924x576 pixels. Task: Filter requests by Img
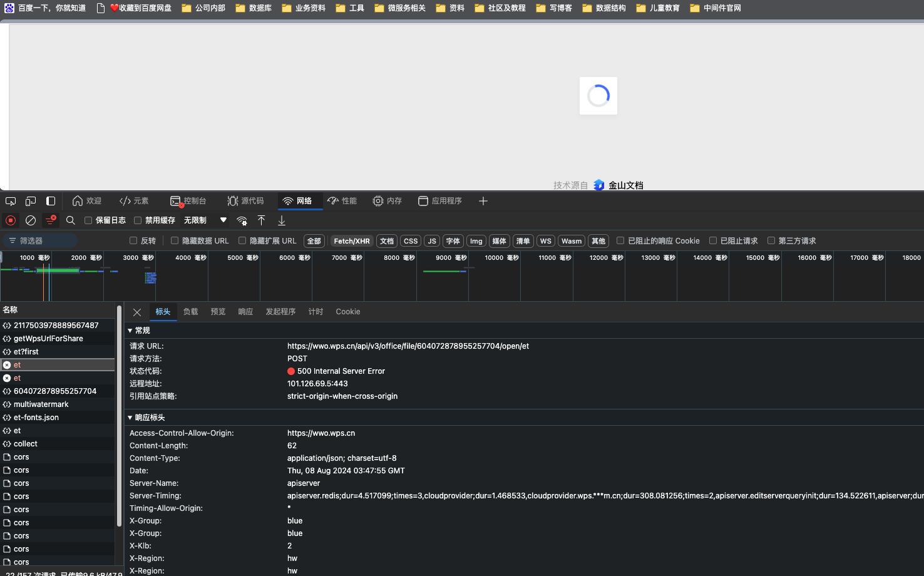(x=476, y=241)
